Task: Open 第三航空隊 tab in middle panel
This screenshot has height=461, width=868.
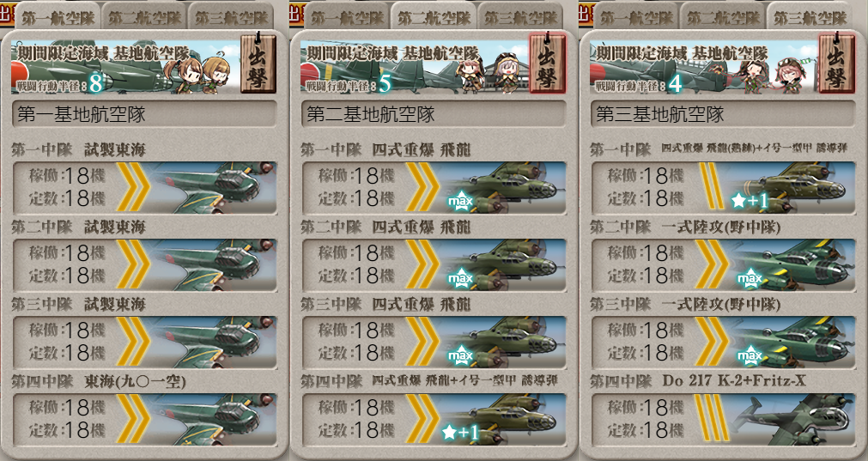Action: coord(520,17)
